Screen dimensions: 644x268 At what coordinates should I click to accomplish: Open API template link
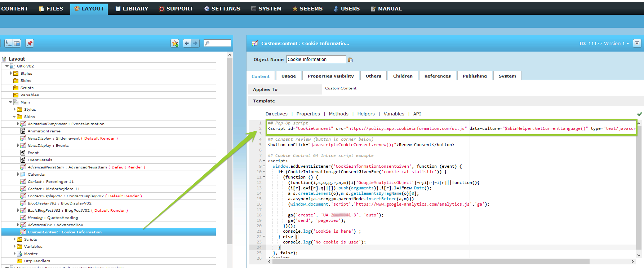click(x=417, y=114)
